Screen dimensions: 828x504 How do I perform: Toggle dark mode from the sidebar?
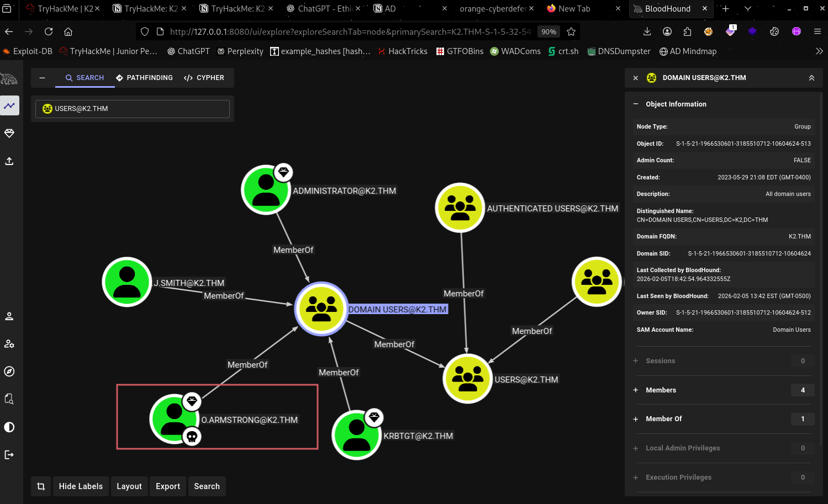coord(9,427)
